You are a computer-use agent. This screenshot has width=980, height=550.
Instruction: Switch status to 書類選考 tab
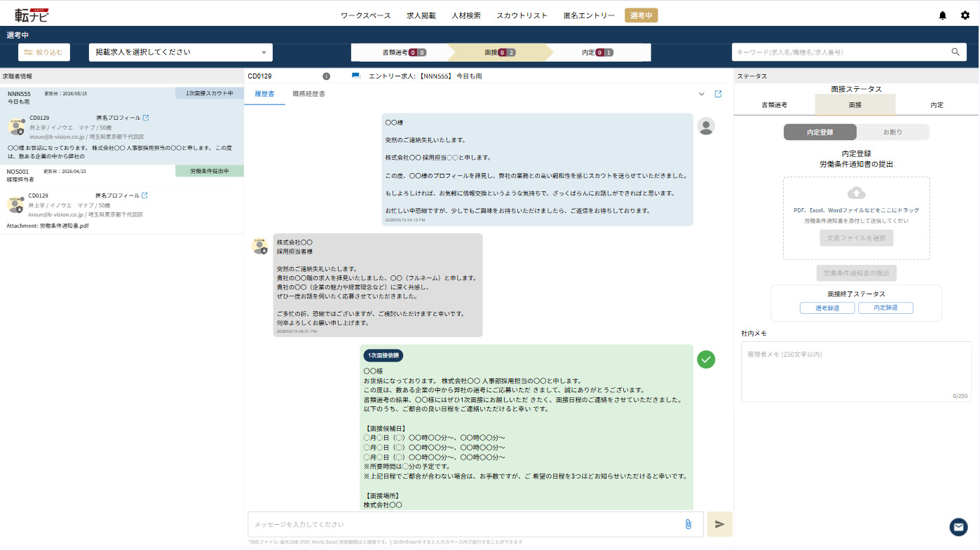(x=775, y=104)
